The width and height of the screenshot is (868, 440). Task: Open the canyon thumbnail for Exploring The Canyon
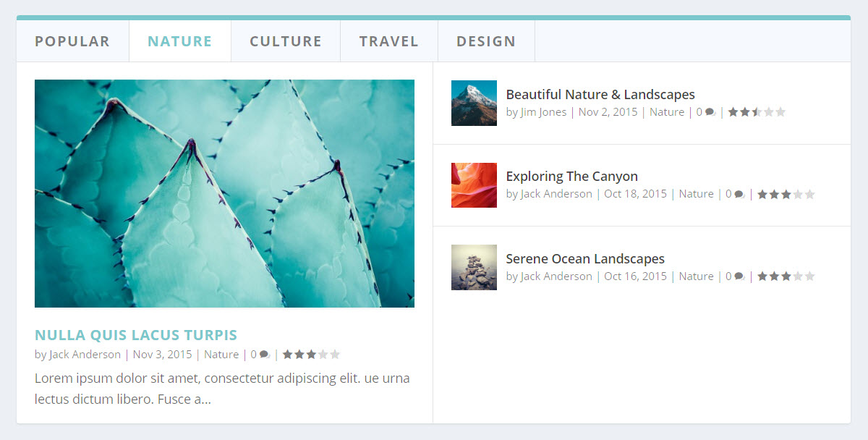coord(474,185)
